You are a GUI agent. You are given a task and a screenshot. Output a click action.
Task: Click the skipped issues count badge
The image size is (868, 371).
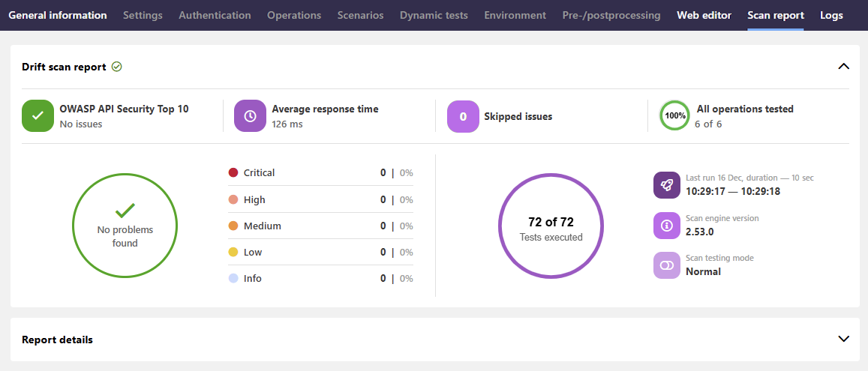pyautogui.click(x=463, y=116)
